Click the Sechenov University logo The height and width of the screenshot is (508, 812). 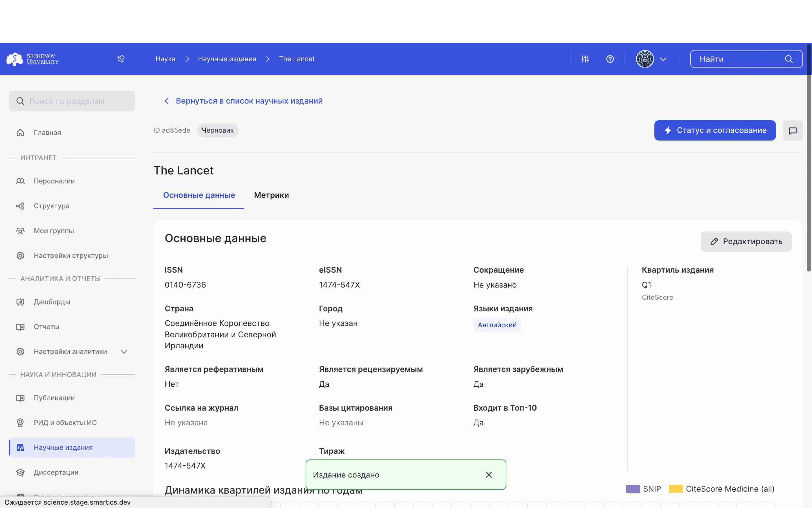coord(32,59)
